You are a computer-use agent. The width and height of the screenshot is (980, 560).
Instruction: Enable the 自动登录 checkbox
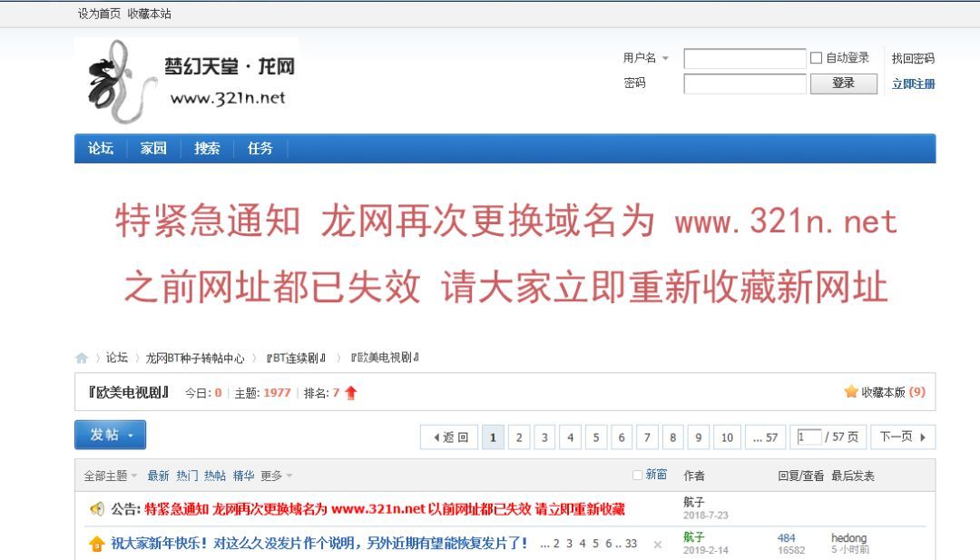point(814,57)
